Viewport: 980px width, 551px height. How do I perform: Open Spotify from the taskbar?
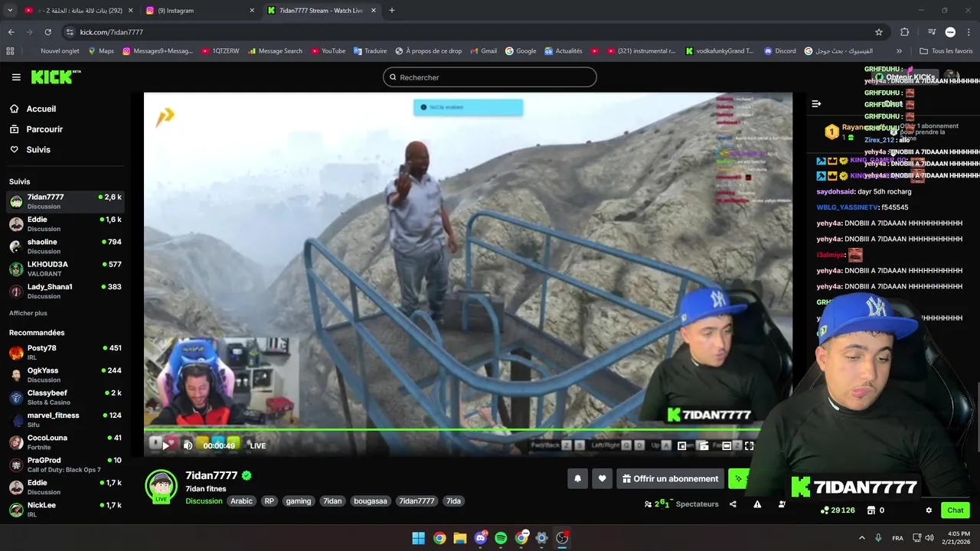click(501, 538)
